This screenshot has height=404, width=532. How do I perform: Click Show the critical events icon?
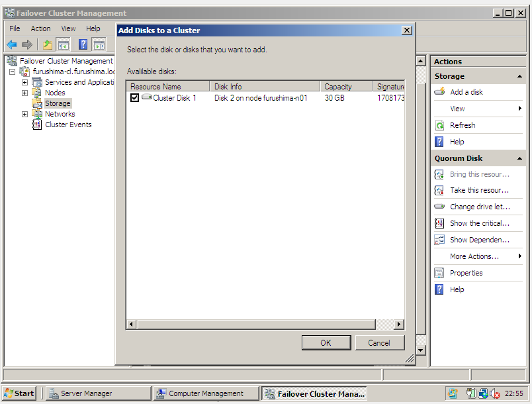coord(440,223)
